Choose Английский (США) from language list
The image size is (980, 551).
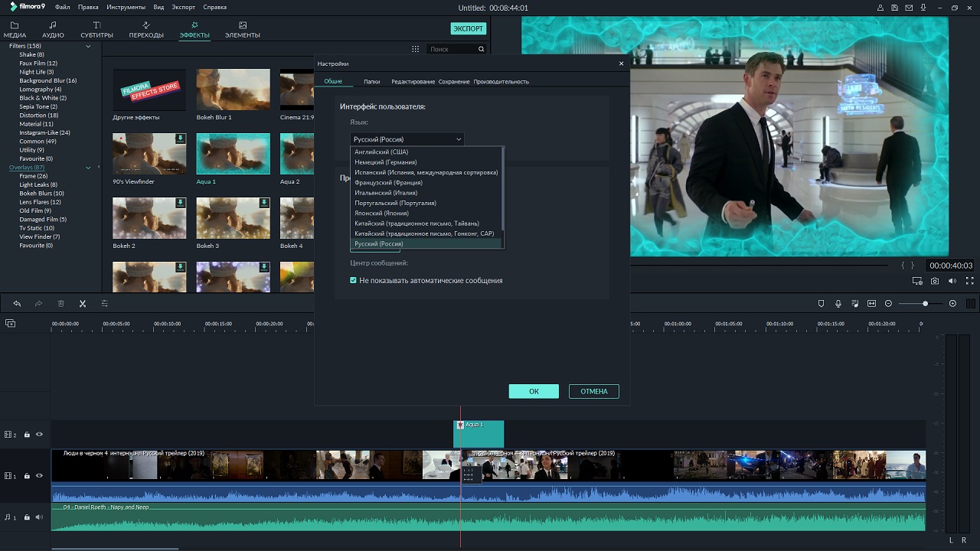click(381, 152)
